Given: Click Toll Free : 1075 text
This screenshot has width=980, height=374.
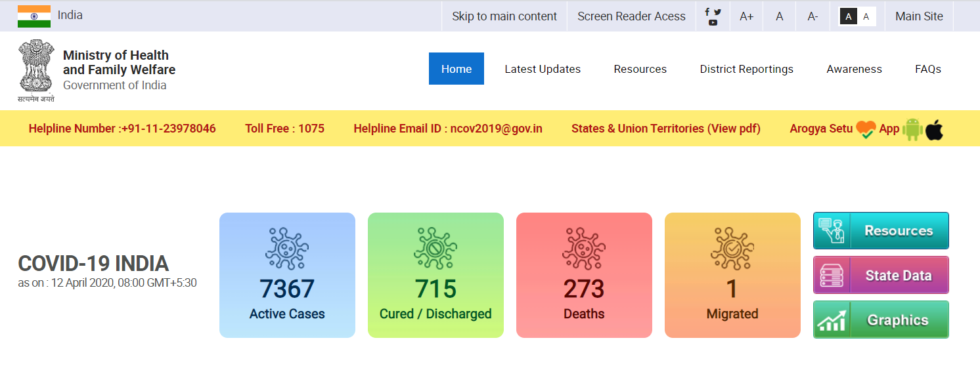Looking at the screenshot, I should (x=285, y=129).
